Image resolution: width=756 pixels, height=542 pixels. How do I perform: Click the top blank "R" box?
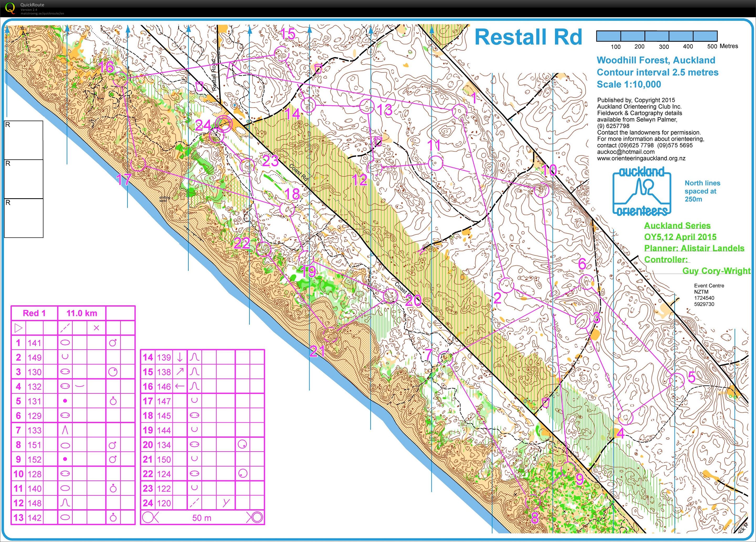pyautogui.click(x=24, y=140)
